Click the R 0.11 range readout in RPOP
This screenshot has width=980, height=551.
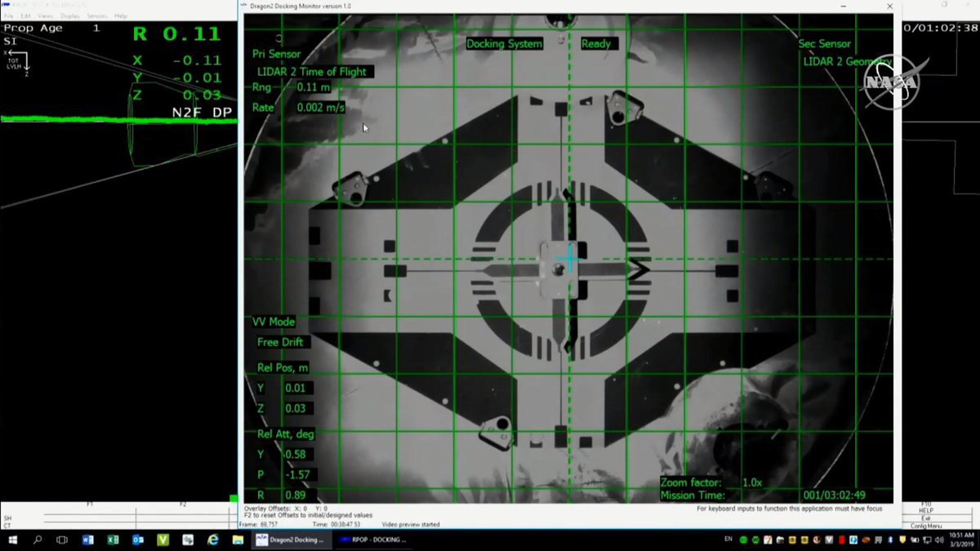point(176,33)
